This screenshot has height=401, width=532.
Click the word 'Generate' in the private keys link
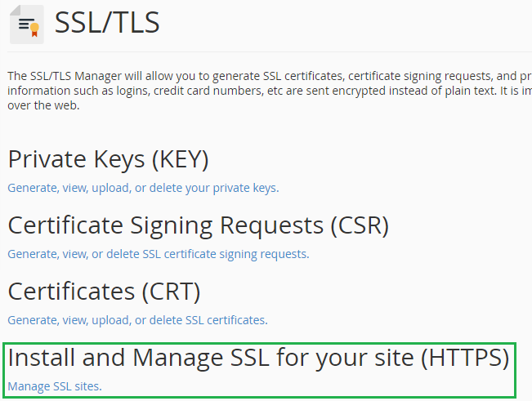(x=34, y=188)
